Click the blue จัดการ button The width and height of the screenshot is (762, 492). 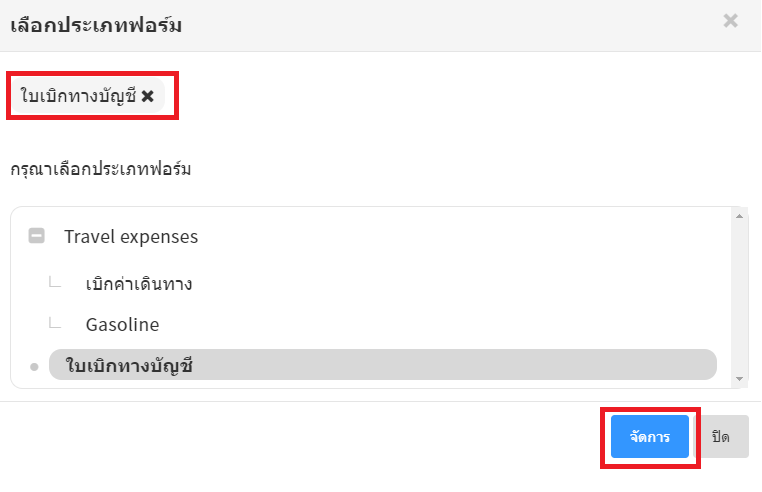(650, 437)
